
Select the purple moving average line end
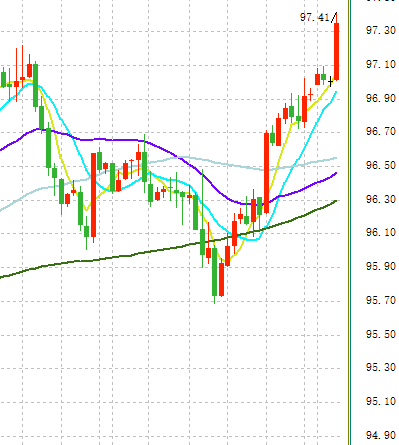point(335,174)
